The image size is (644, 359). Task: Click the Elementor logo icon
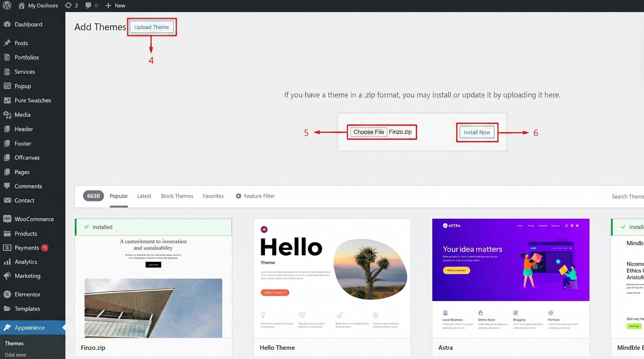7,294
